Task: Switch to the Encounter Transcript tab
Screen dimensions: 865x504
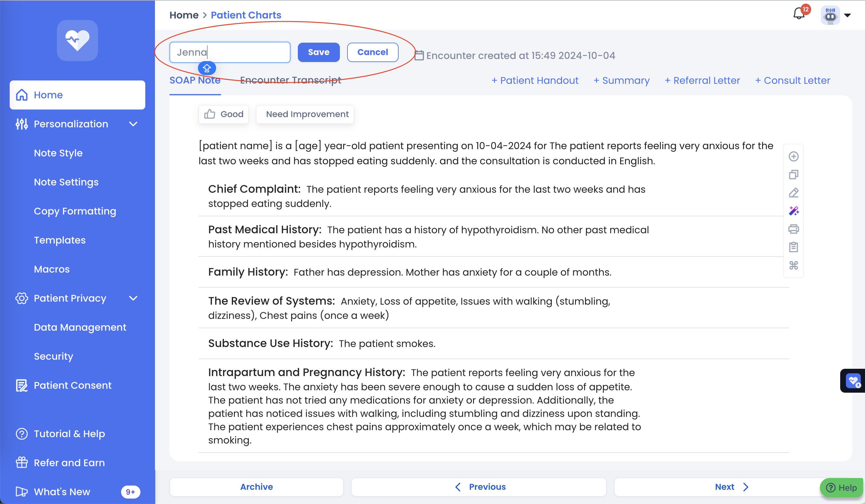Action: [290, 80]
